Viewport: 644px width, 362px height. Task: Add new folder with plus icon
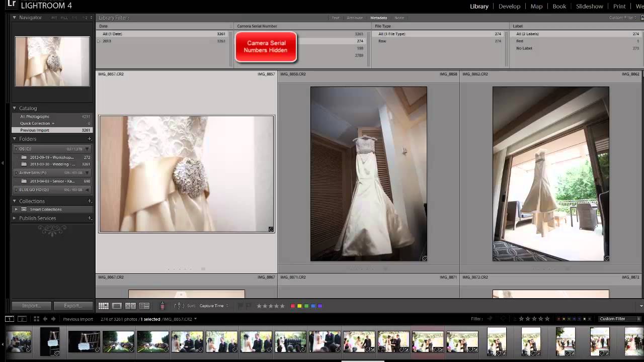[x=90, y=139]
